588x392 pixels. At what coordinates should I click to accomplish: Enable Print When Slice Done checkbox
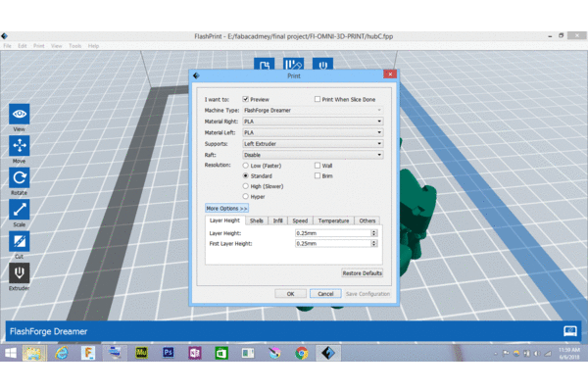pos(318,99)
